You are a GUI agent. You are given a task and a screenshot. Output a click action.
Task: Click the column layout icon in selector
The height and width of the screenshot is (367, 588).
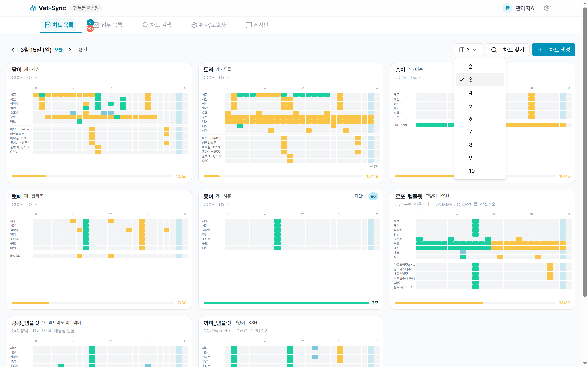(x=462, y=50)
